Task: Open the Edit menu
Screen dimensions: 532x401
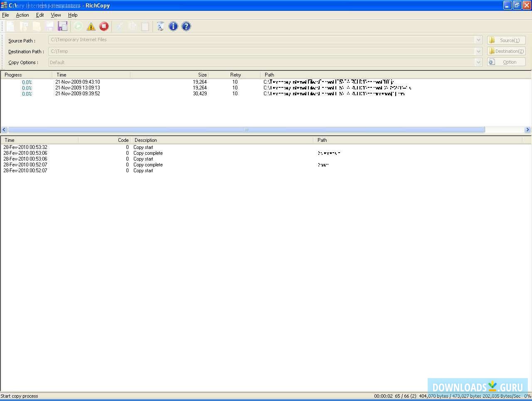Action: [40, 15]
